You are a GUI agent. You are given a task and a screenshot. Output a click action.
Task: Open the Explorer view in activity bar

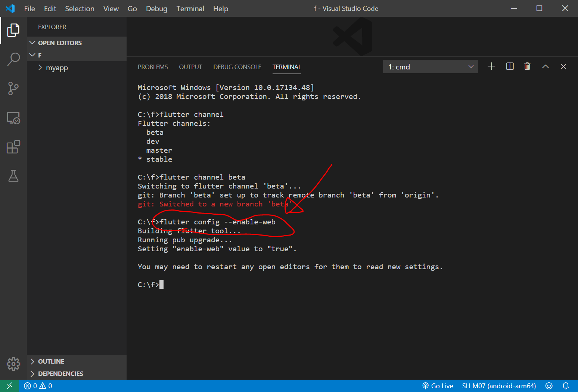(13, 30)
